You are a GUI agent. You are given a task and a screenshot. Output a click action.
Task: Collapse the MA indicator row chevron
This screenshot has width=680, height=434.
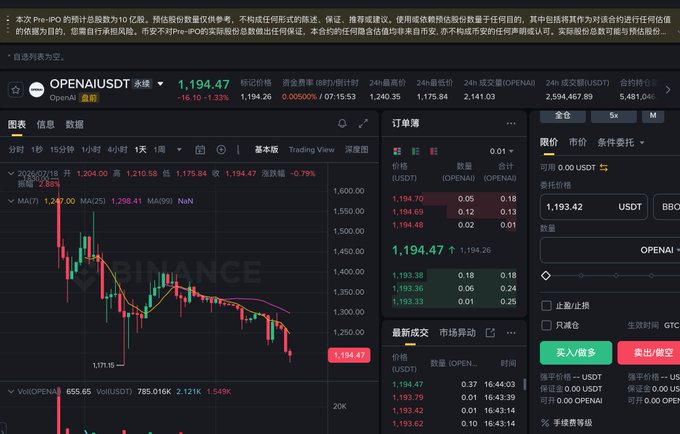coord(11,201)
